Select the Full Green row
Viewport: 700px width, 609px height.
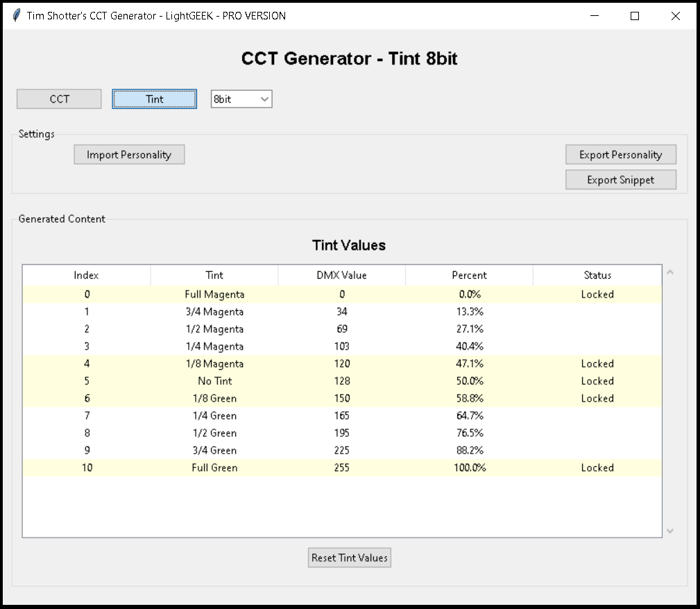[x=214, y=468]
